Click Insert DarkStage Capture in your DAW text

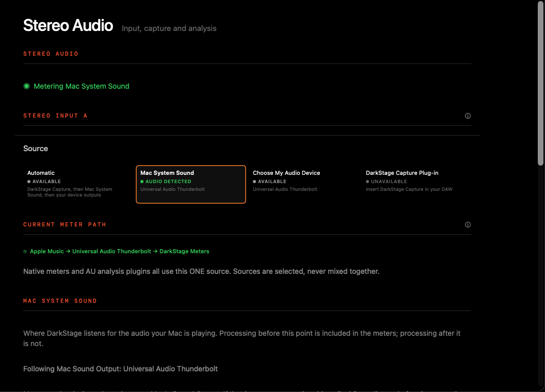coord(409,189)
